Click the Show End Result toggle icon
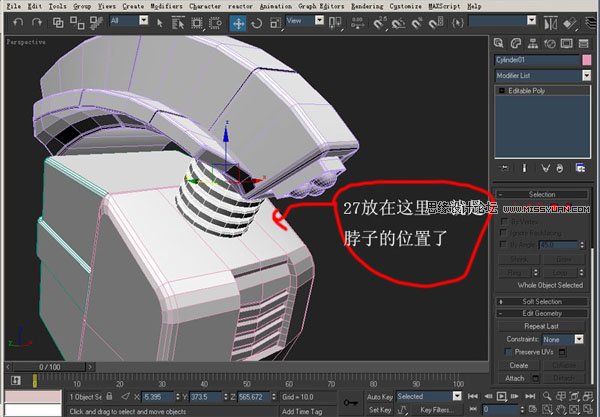Image resolution: width=600 pixels, height=417 pixels. [525, 168]
